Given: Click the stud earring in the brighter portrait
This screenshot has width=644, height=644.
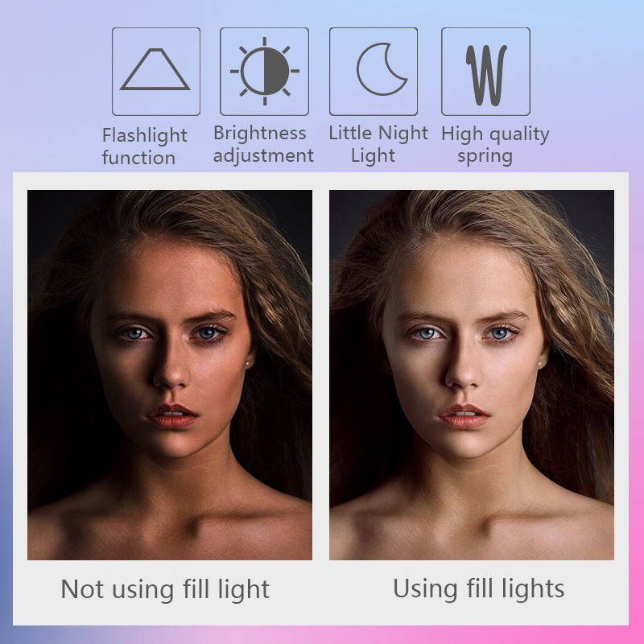Looking at the screenshot, I should click(x=540, y=362).
